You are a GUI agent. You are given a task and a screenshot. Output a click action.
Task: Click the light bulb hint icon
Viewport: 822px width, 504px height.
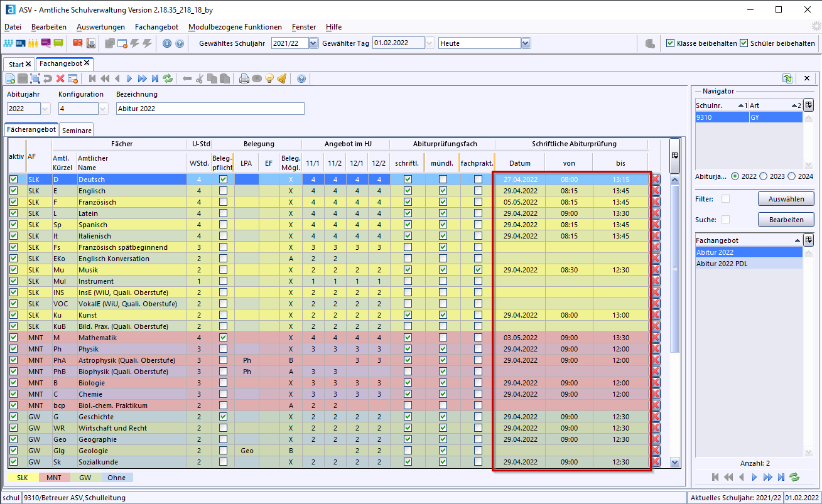(x=269, y=78)
